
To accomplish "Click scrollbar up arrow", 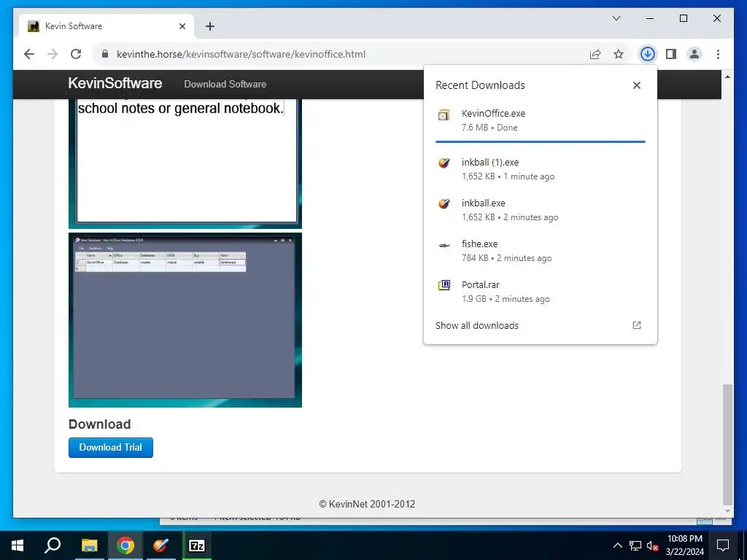I will (727, 77).
